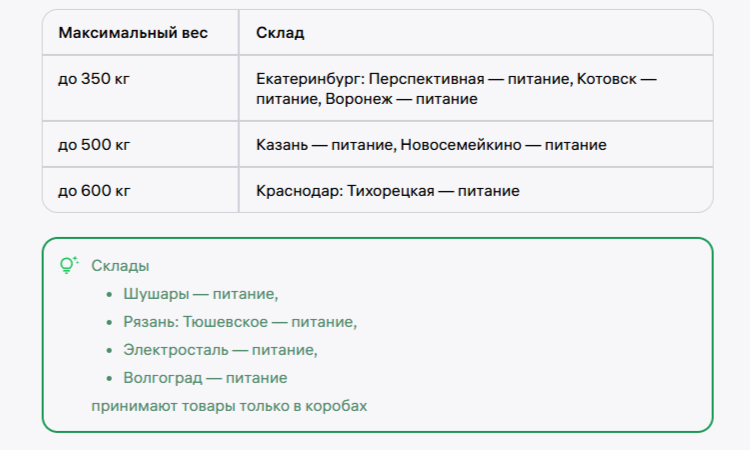Click the "Электросталь — питание" list item

click(x=220, y=350)
